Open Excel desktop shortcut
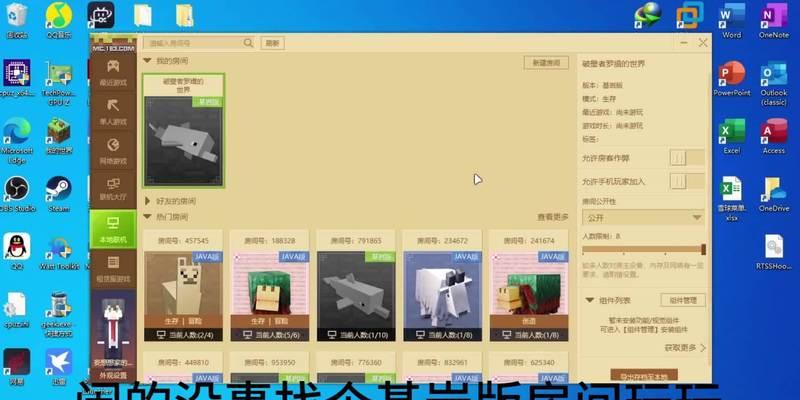This screenshot has width=800, height=400. tap(732, 136)
